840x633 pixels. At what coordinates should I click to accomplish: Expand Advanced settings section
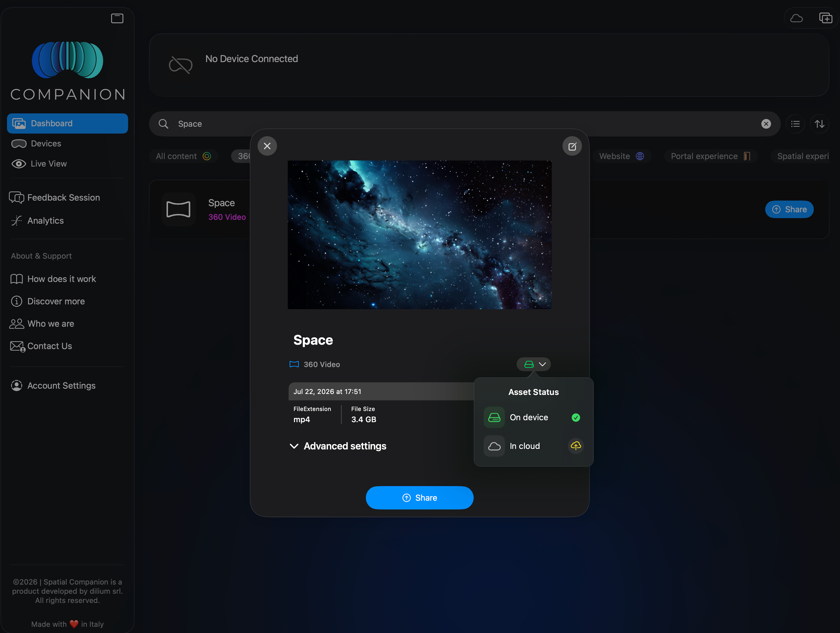pyautogui.click(x=338, y=446)
